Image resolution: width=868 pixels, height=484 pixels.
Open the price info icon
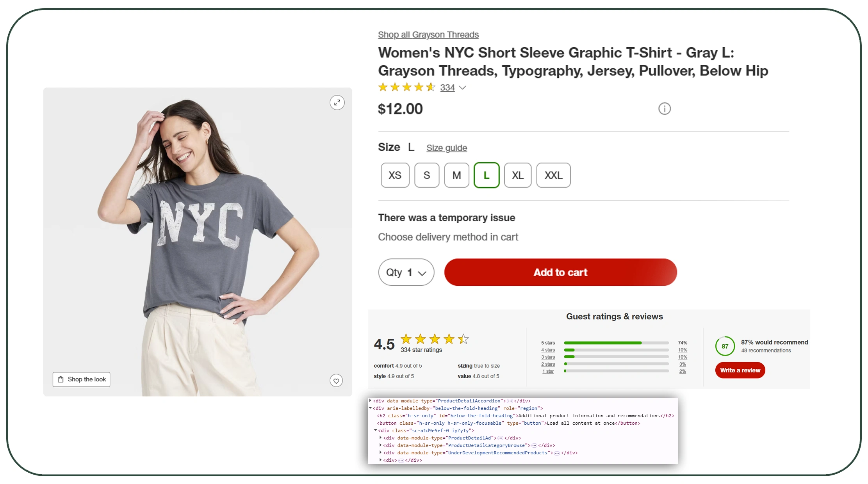(664, 109)
